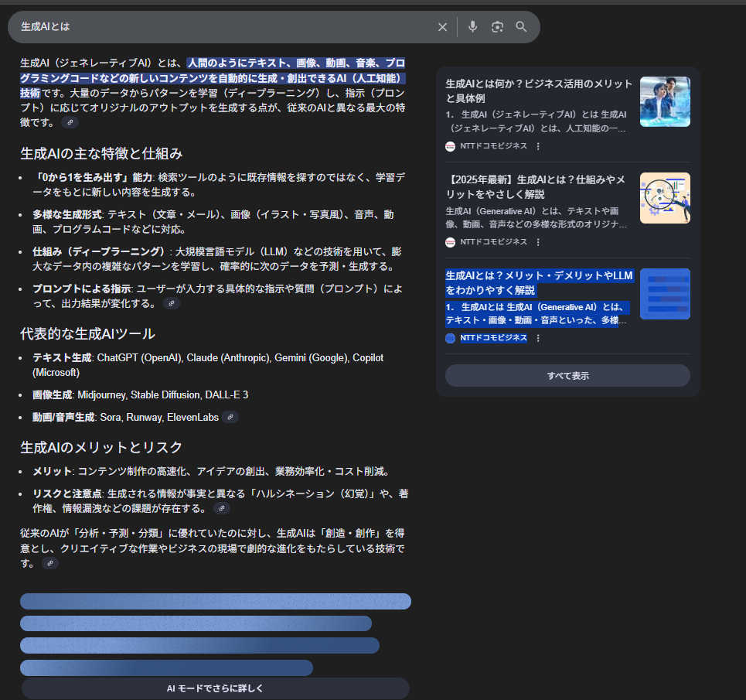The width and height of the screenshot is (746, 700).
Task: Click inside the 生成AIとは search field
Action: coord(224,27)
